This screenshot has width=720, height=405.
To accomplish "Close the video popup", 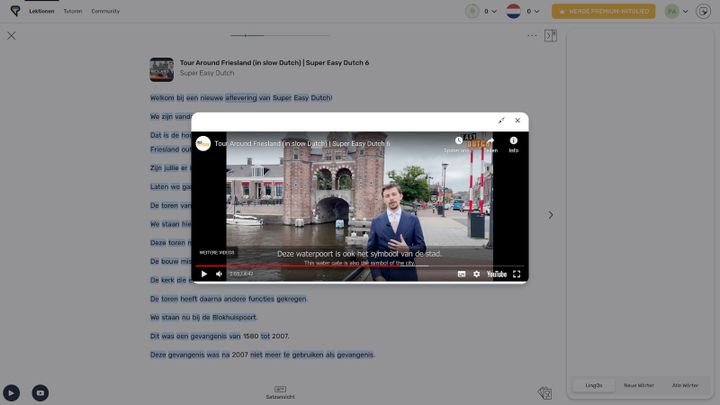I will (518, 120).
